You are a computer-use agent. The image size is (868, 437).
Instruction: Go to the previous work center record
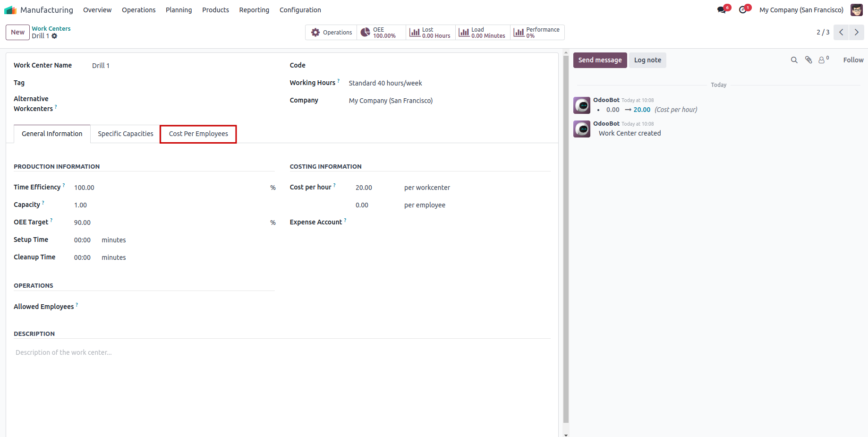click(x=841, y=32)
